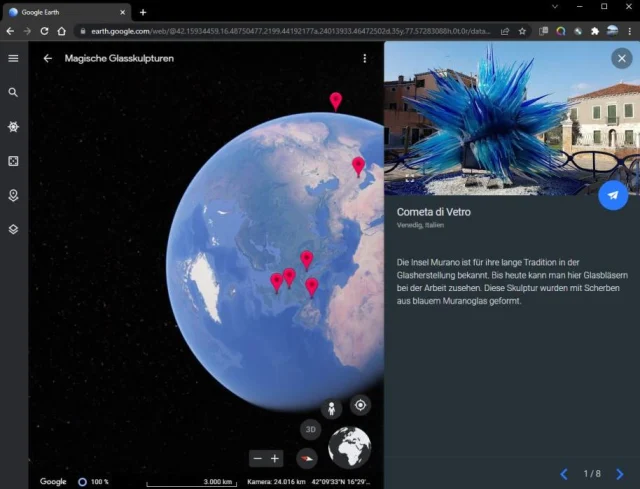This screenshot has width=640, height=489.
Task: Click the fly to my location icon
Action: pyautogui.click(x=361, y=405)
